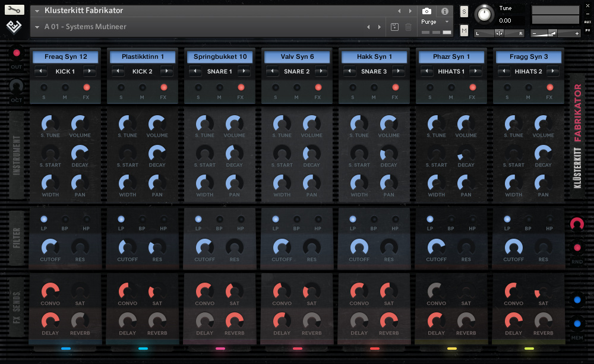The image size is (594, 364).
Task: Click SNARE 2 DELAY send knob
Action: [x=282, y=321]
